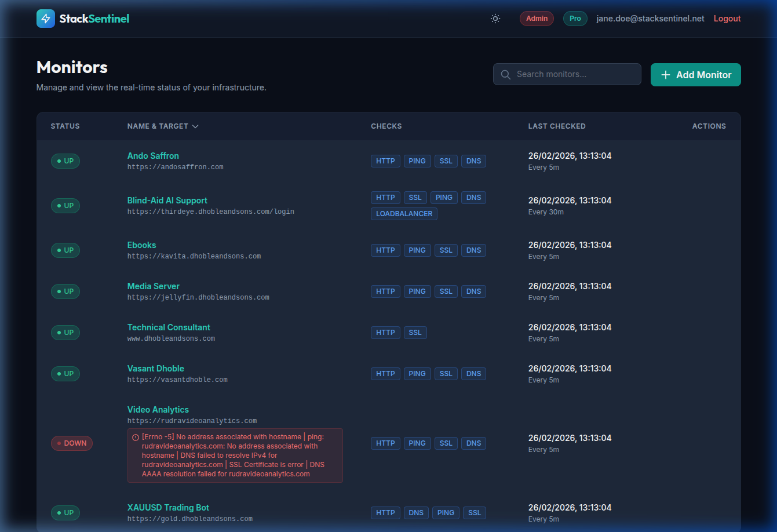Click the https://thirdeye.dhobleandsons.com/login URL
777x532 pixels.
pos(211,212)
